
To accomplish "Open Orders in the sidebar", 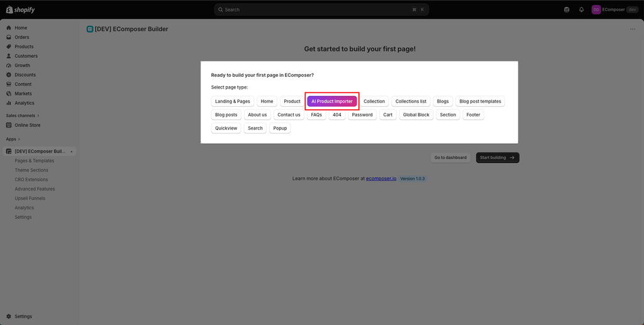I will [22, 37].
